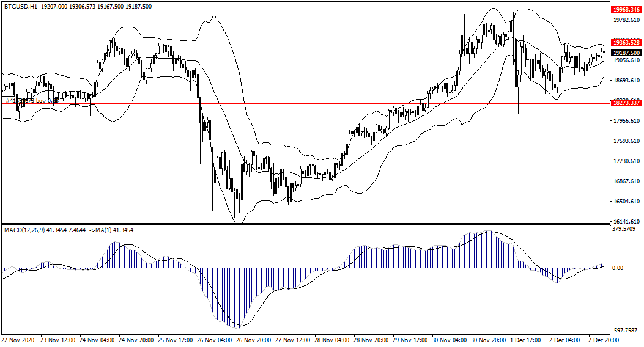
Task: Click the green 18273.337 order price tag
Action: pos(626,104)
